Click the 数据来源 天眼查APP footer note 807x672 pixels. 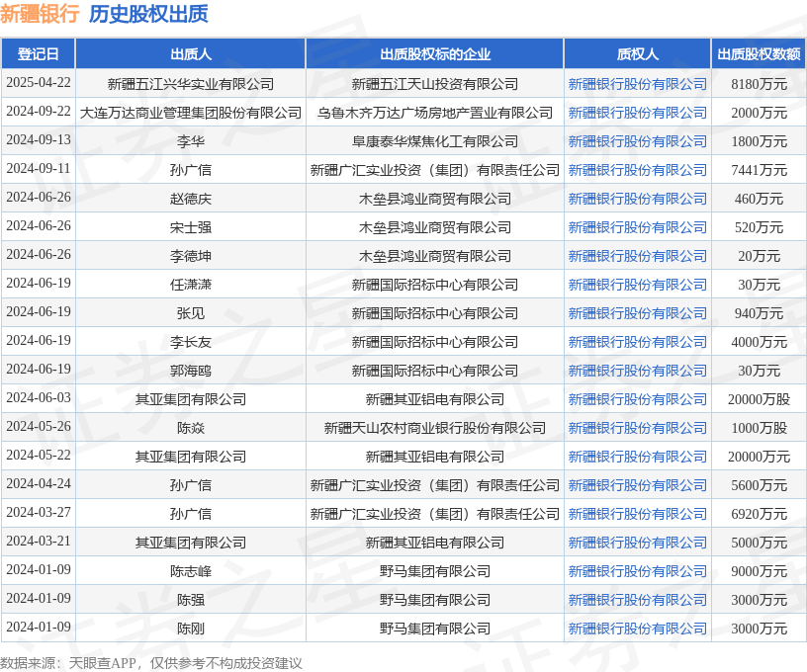(x=150, y=663)
